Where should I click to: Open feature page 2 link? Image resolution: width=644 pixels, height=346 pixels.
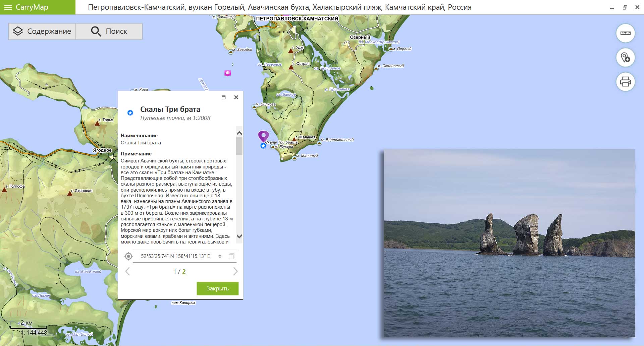point(184,272)
